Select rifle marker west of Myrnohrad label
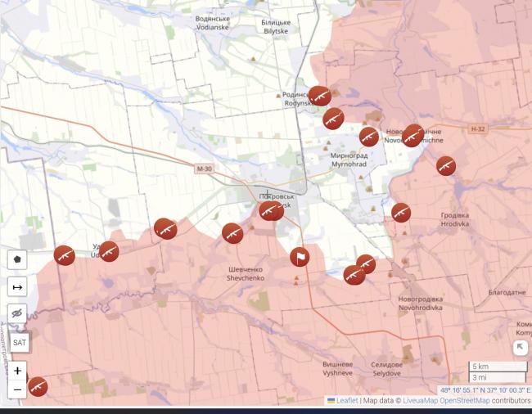 coord(332,119)
